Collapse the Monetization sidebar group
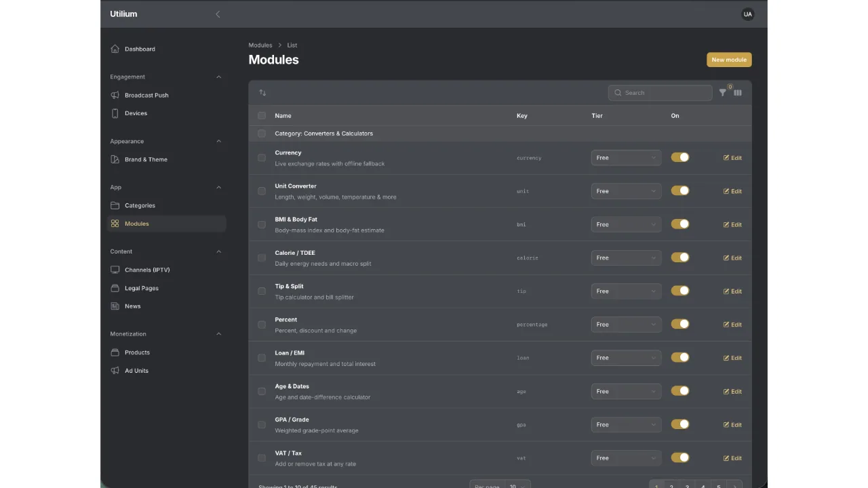This screenshot has width=868, height=488. (x=218, y=334)
